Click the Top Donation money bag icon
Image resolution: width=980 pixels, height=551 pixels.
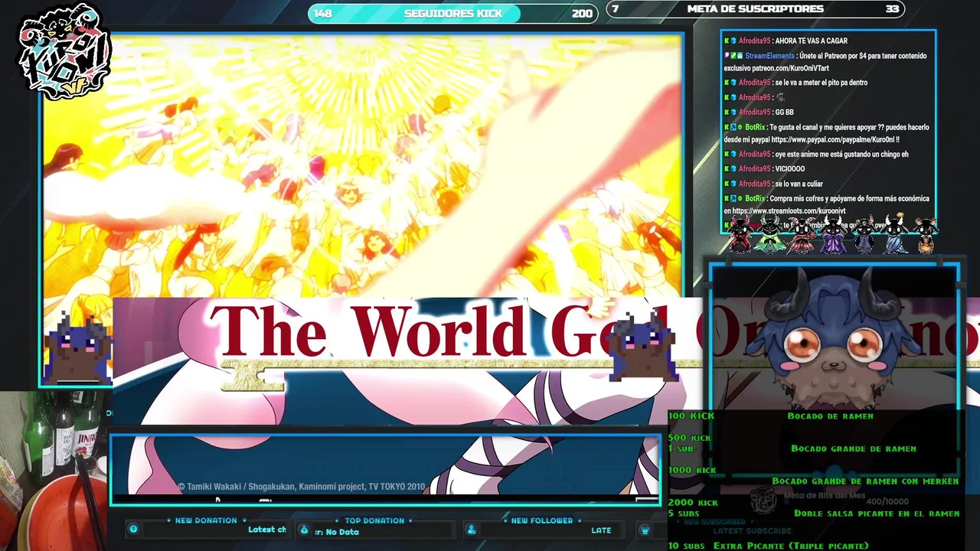click(x=304, y=530)
